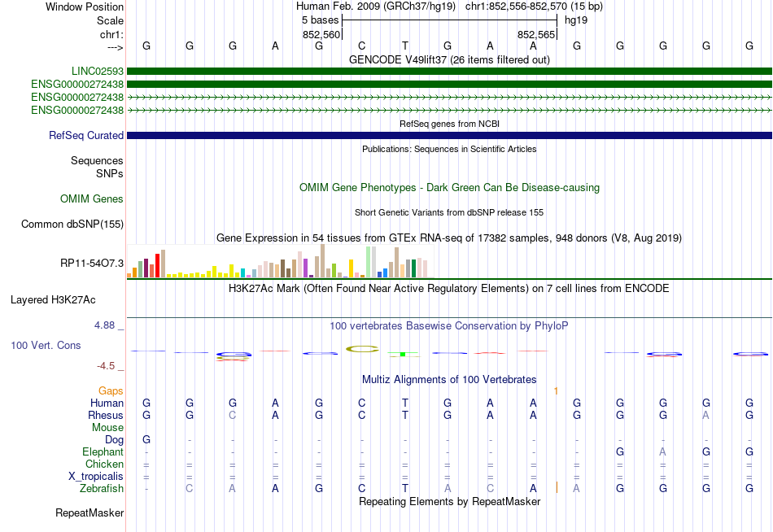Viewport: 773px width, 532px height.
Task: Click the Elephant species label
Action: pos(103,451)
